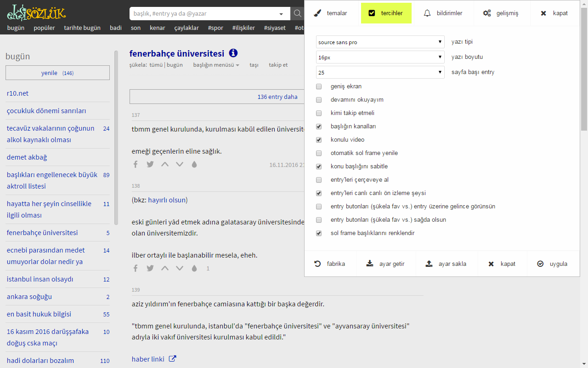Open the external link icon beside haber linki
This screenshot has width=588, height=368.
click(172, 358)
